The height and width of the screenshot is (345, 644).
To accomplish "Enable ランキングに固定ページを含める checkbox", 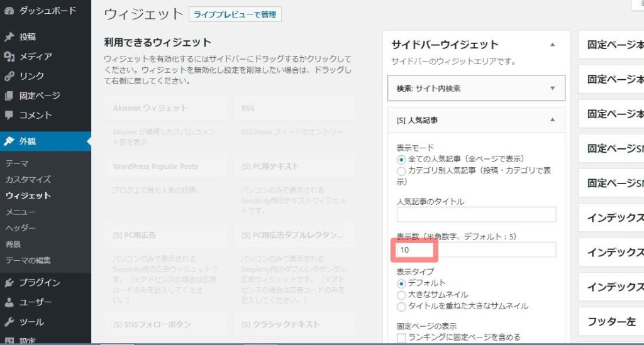I will 401,338.
